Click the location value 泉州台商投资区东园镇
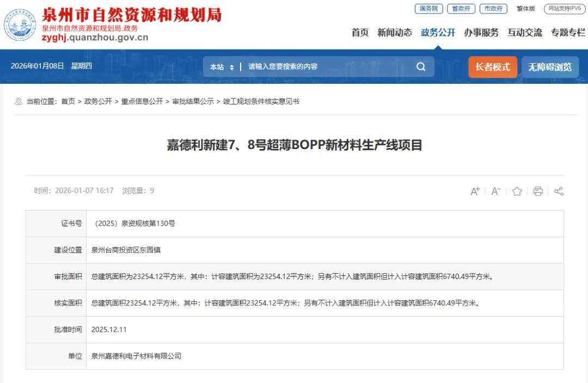The image size is (588, 383). coord(126,250)
